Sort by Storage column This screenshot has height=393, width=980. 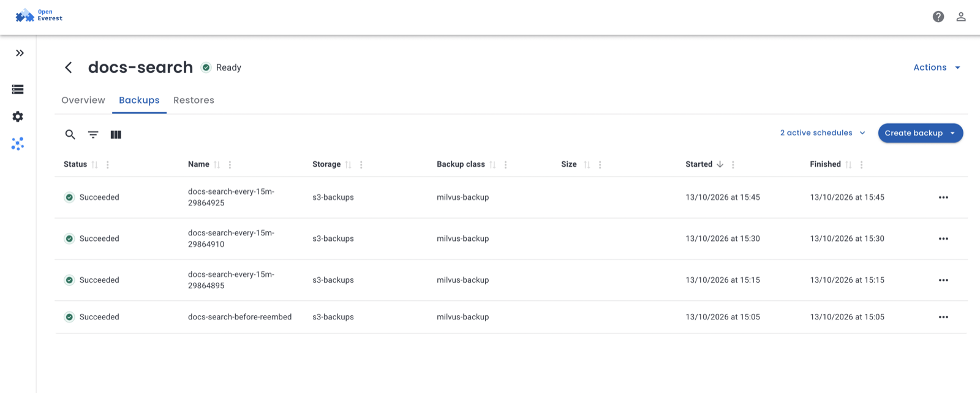[x=348, y=165]
